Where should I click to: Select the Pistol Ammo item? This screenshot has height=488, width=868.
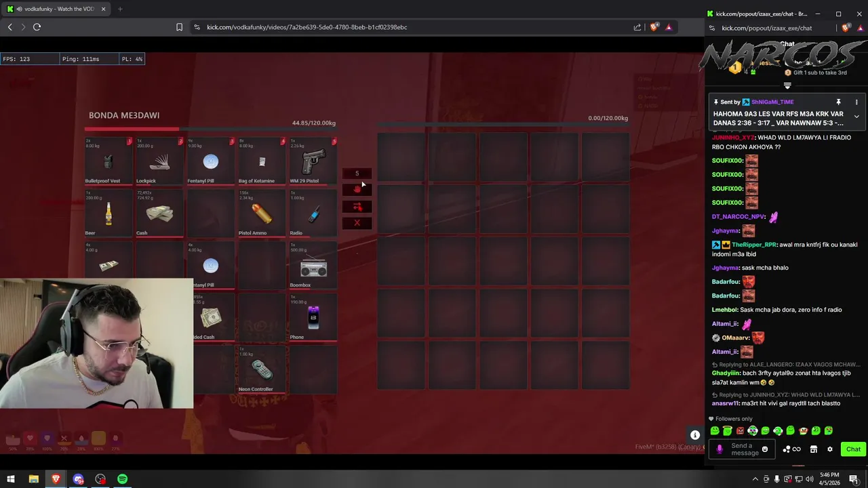pyautogui.click(x=262, y=213)
